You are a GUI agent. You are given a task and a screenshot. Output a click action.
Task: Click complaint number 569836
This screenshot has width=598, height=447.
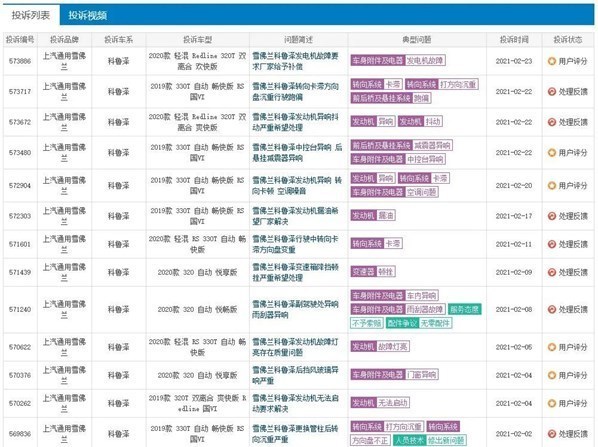click(20, 434)
